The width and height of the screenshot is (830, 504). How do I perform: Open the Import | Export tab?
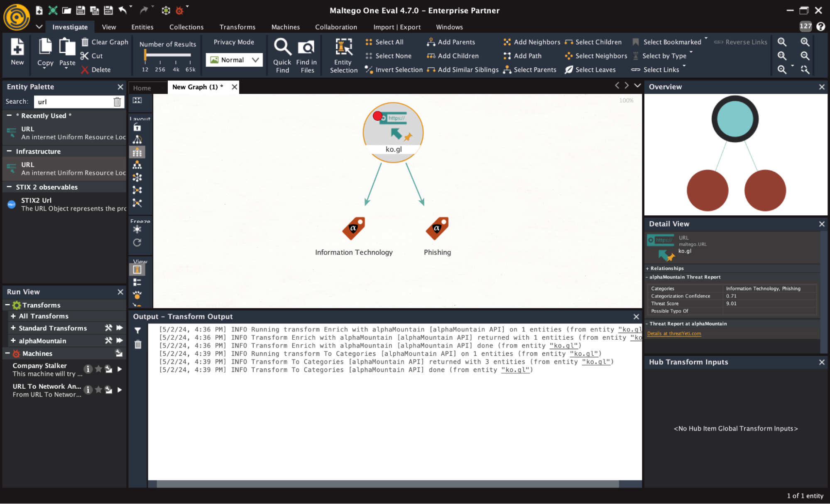coord(397,27)
